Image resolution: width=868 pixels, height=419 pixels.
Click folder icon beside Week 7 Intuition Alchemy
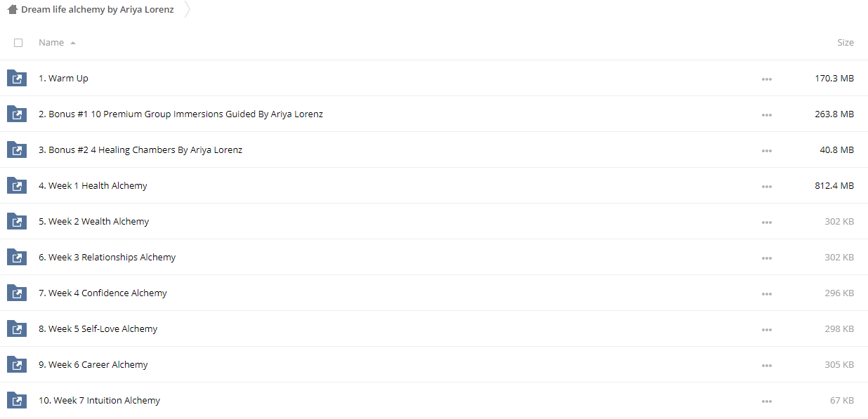(x=16, y=400)
